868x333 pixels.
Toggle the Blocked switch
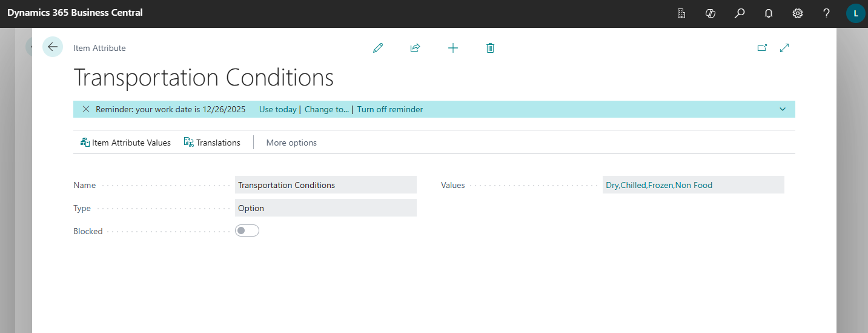click(247, 230)
